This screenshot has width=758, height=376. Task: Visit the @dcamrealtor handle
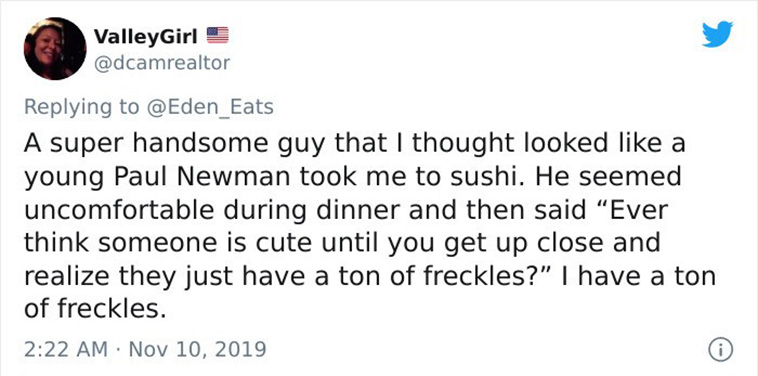[x=161, y=63]
